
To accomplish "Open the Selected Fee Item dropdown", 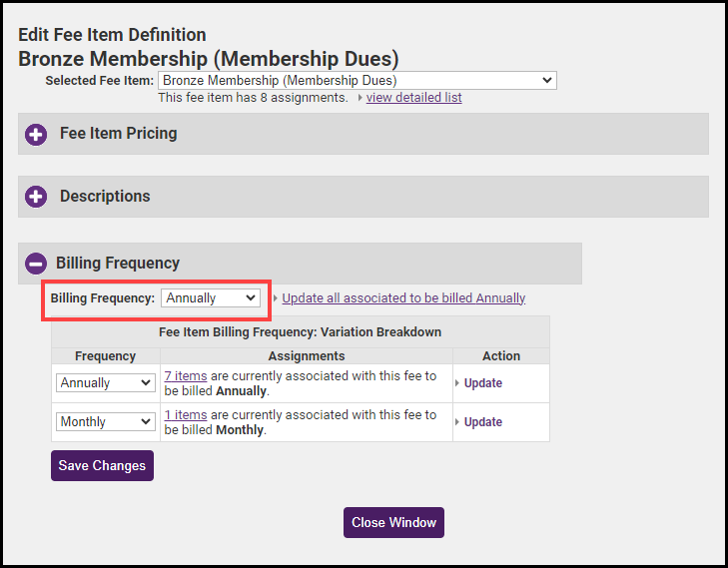I will (x=357, y=81).
